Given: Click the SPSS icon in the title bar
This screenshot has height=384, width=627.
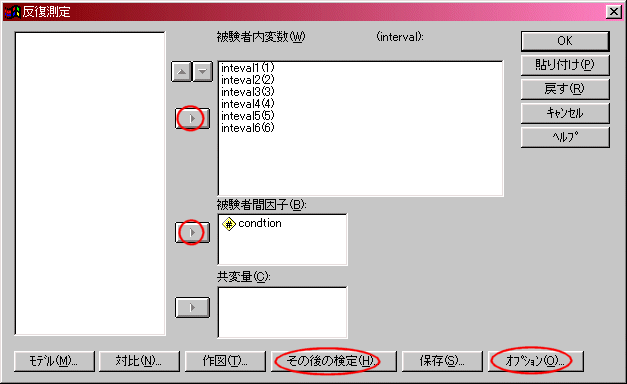Looking at the screenshot, I should 12,12.
